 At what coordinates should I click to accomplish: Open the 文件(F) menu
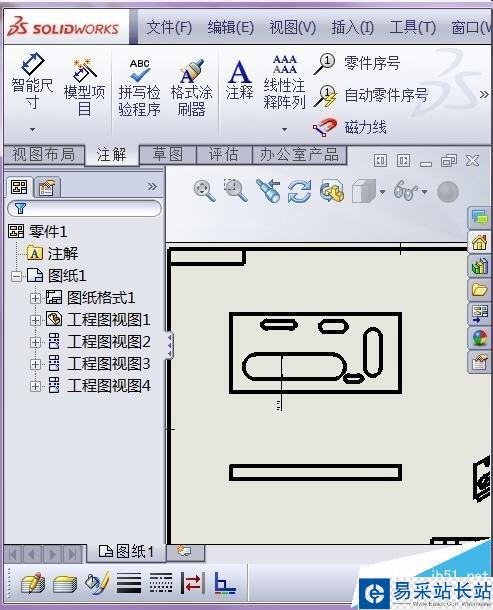(169, 27)
